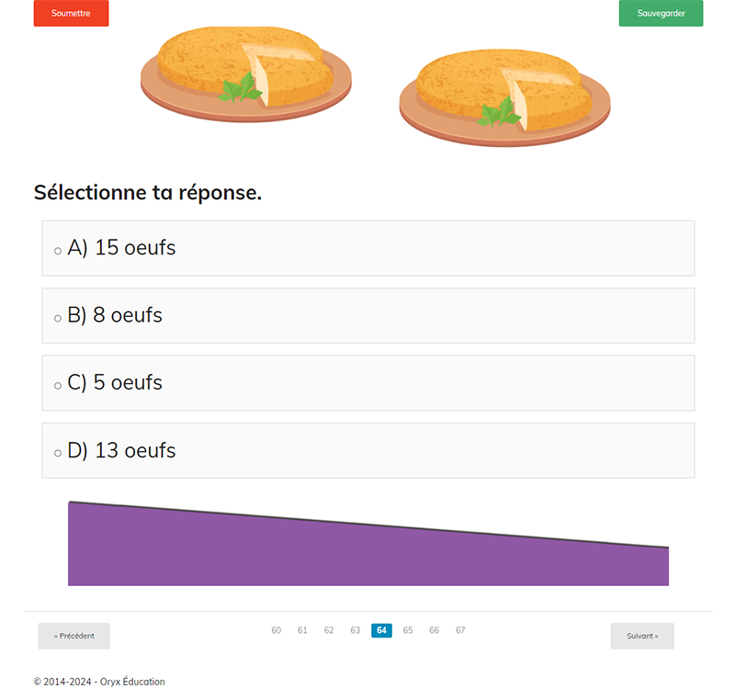The image size is (735, 700).
Task: Advance with the Suivant button
Action: [x=642, y=636]
